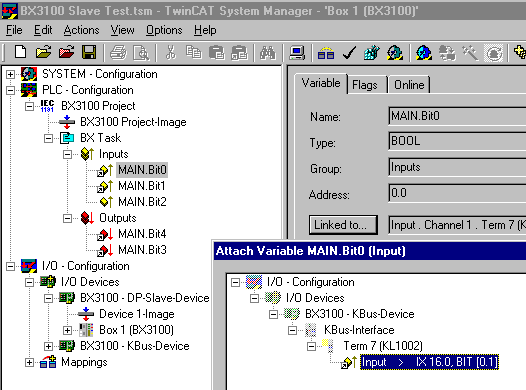This screenshot has height=390, width=526.
Task: Click the Check Configuration checkmark icon
Action: 349,53
